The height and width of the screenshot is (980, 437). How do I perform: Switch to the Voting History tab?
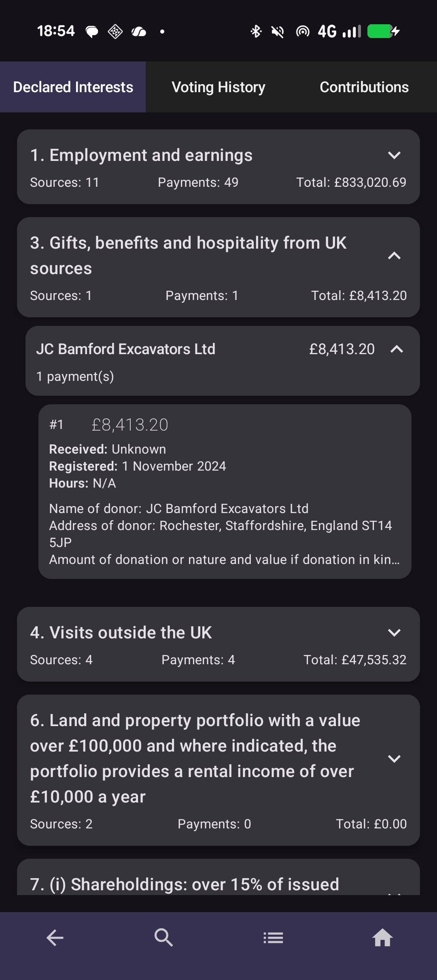[x=218, y=87]
